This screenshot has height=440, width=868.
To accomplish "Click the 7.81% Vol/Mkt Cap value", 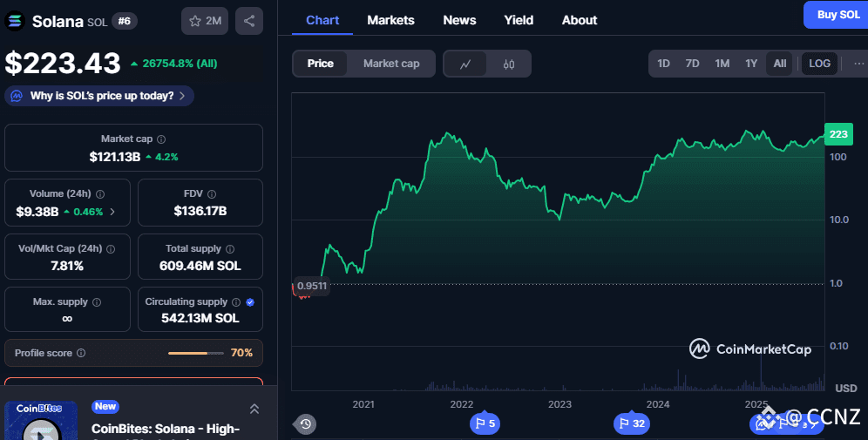I will pos(67,267).
